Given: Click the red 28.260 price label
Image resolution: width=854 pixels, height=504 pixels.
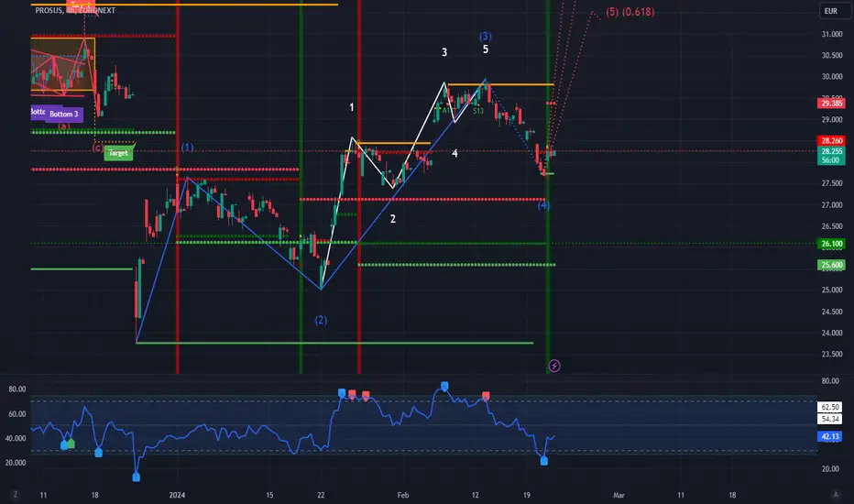Looking at the screenshot, I should [x=831, y=140].
